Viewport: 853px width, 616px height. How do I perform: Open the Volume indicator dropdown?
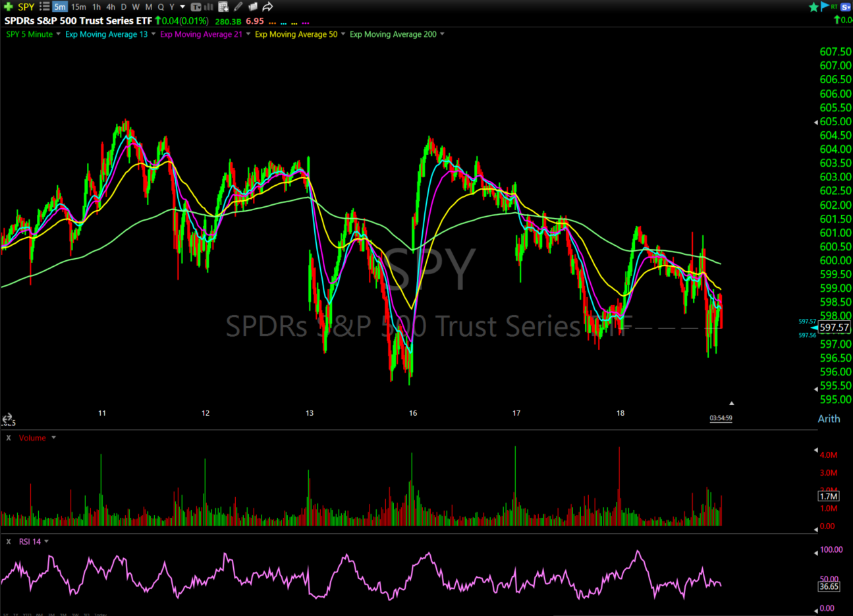click(x=53, y=438)
